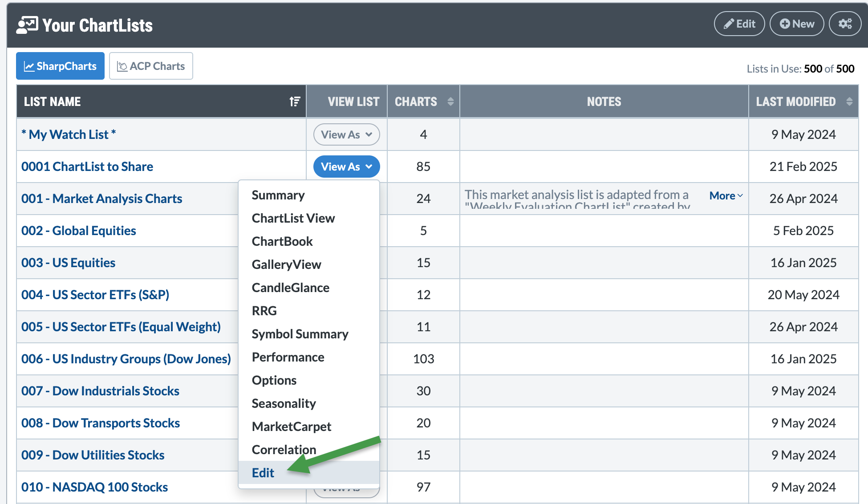This screenshot has height=504, width=868.
Task: Click the Edit pencil button in header
Action: (739, 24)
